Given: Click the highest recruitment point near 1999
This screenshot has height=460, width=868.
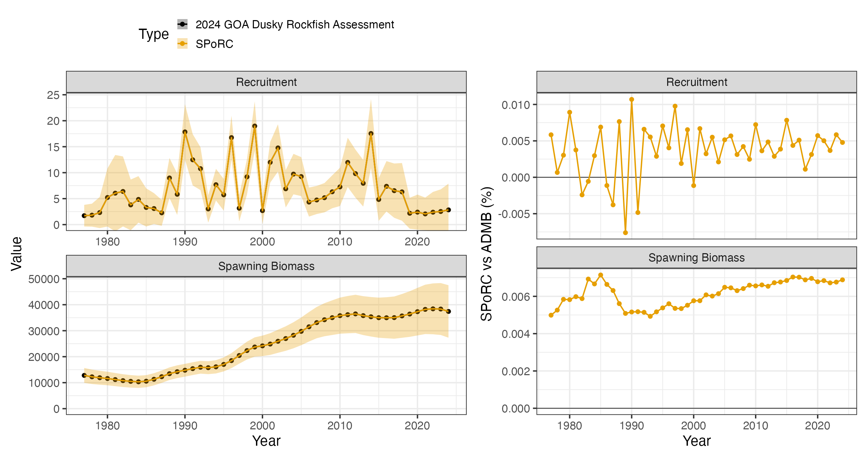Looking at the screenshot, I should (x=255, y=126).
